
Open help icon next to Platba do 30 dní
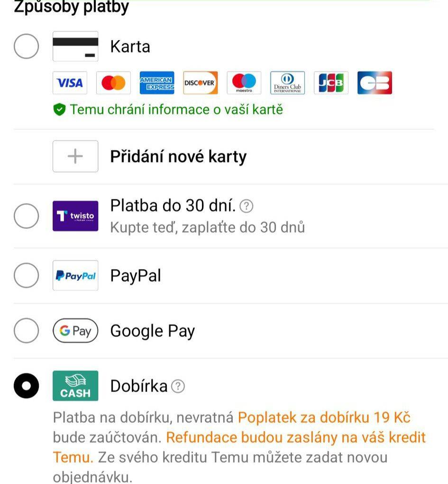247,206
